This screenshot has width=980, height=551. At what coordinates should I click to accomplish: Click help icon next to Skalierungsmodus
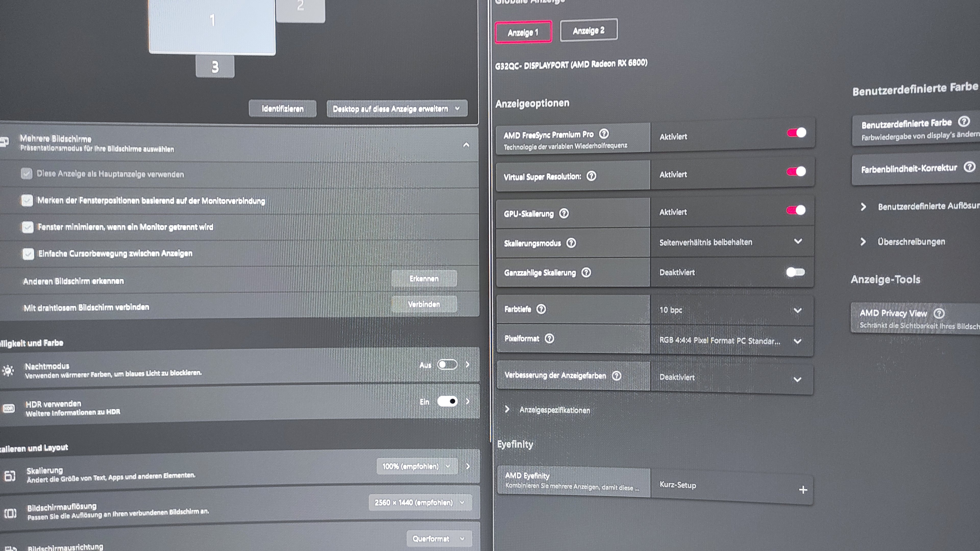[x=571, y=243]
